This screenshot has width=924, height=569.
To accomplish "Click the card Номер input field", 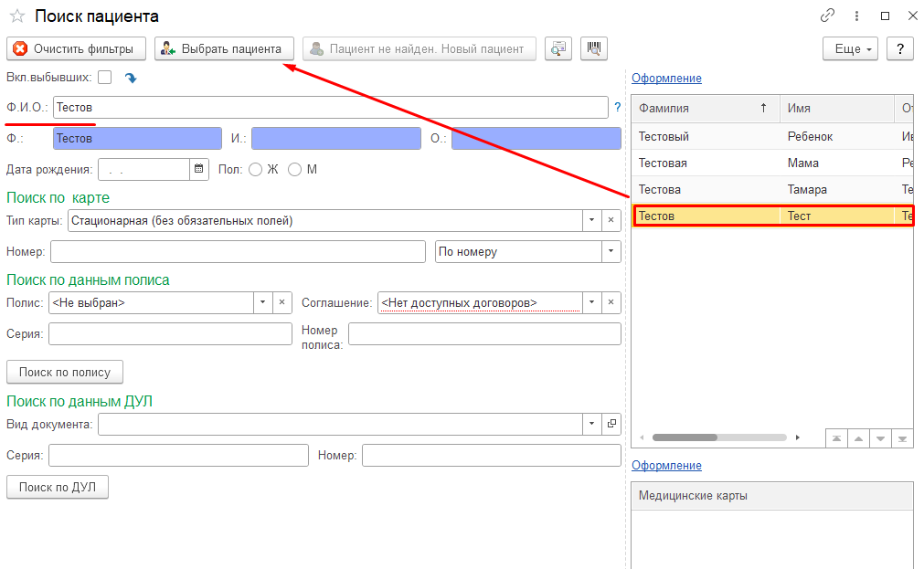I will click(x=238, y=251).
